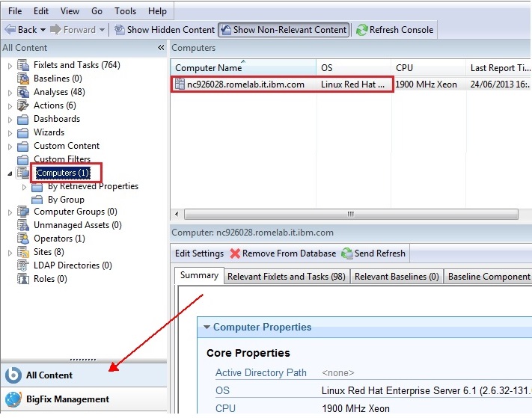Image resolution: width=532 pixels, height=418 pixels.
Task: Click the Roles icon
Action: pos(23,279)
